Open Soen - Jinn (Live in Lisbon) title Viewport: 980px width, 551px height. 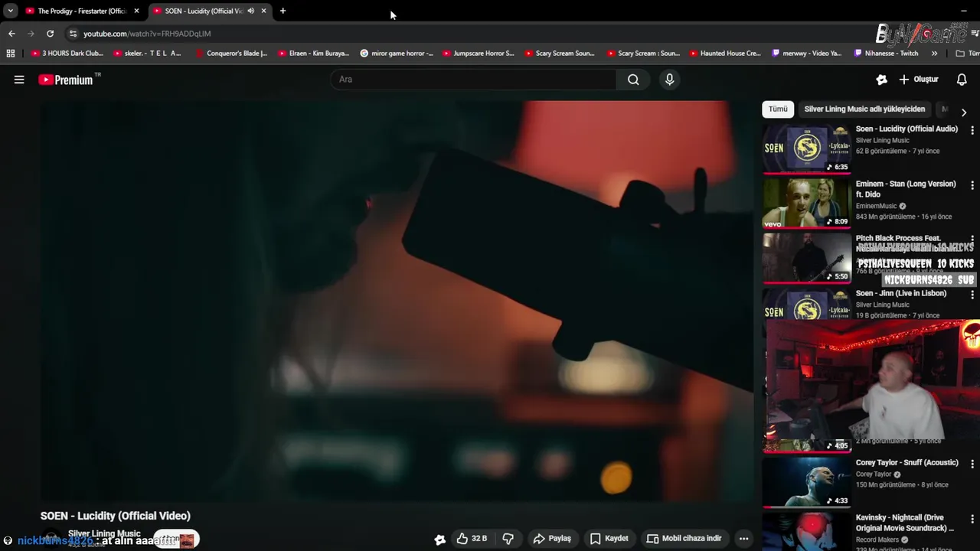(x=901, y=294)
